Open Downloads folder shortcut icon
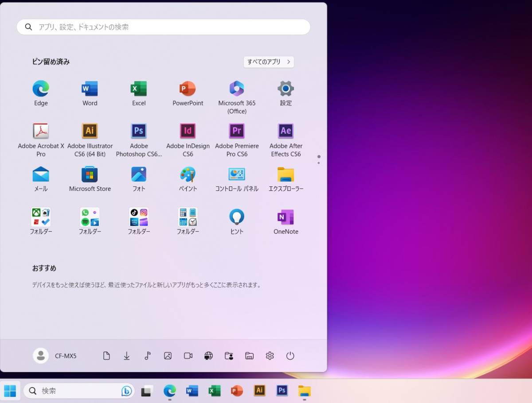Screen dimensions: 532x403 tap(127, 356)
